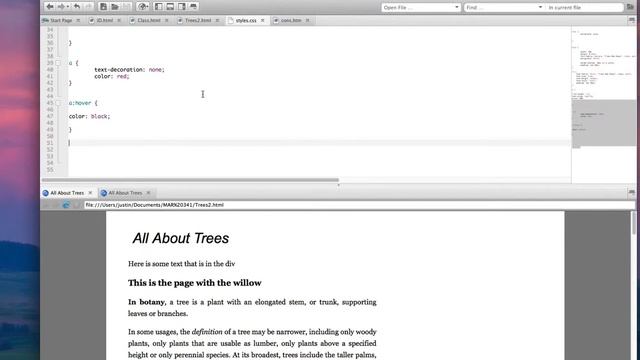Click the 'In current file' scope field
640x360 pixels.
[584, 7]
